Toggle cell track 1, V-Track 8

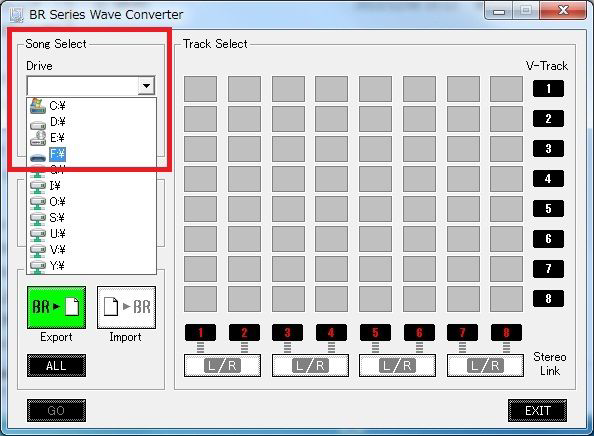tap(200, 298)
